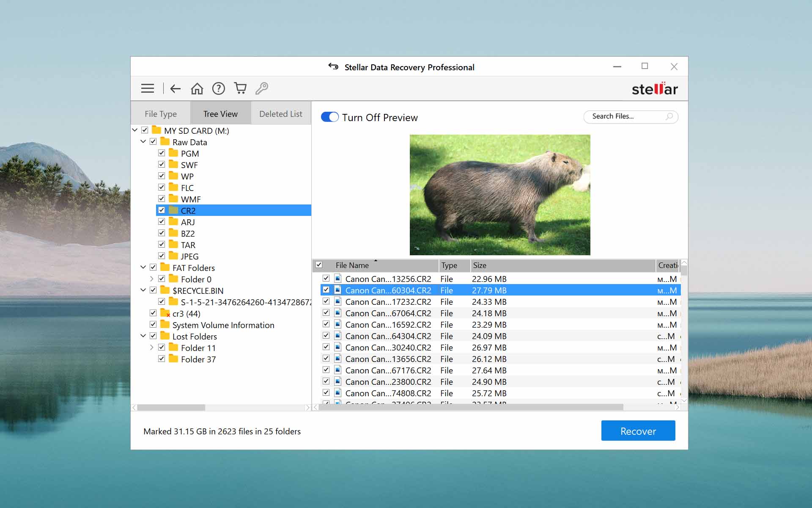Collapse the Lost Folders tree node

point(143,336)
